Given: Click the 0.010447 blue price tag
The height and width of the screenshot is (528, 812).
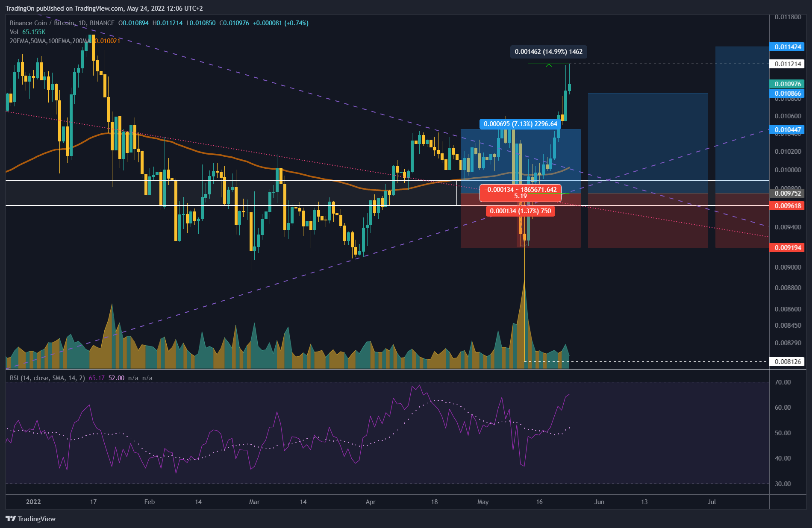Looking at the screenshot, I should pyautogui.click(x=788, y=130).
